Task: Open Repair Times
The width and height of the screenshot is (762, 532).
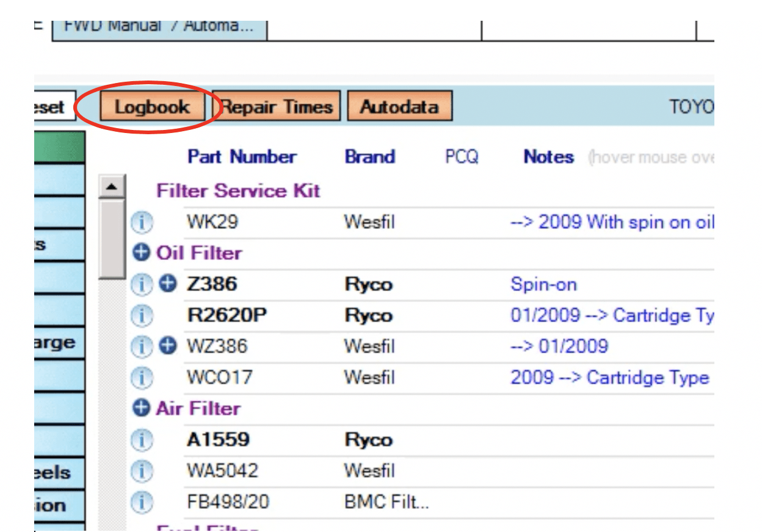Action: [x=276, y=107]
